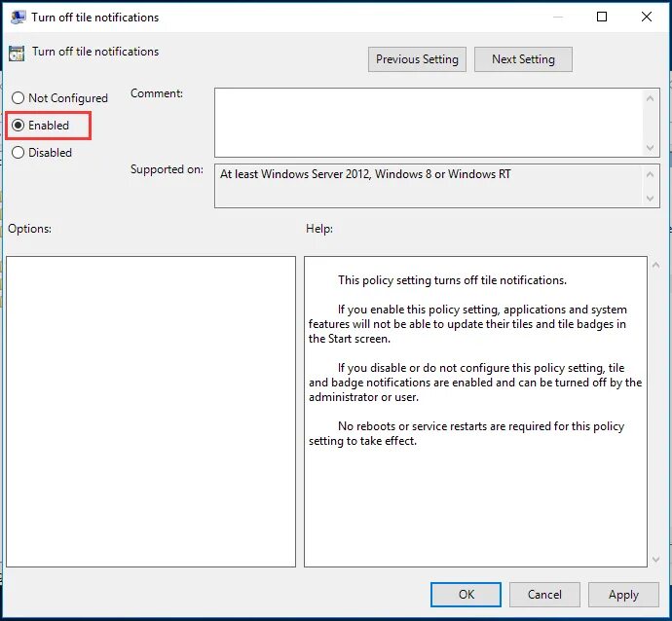Click the Comment box scroll up arrow
Image resolution: width=672 pixels, height=621 pixels.
(x=651, y=98)
